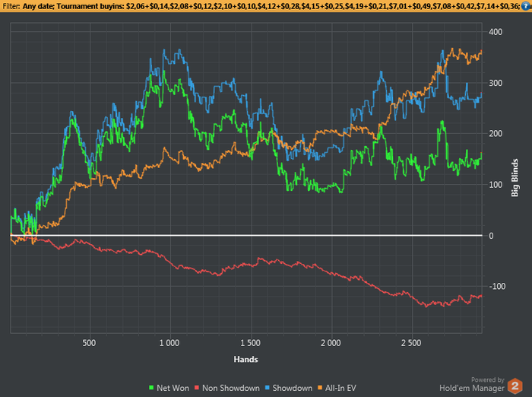Click the Any date filter text
Screen dimensions: 532x397
[x=39, y=6]
